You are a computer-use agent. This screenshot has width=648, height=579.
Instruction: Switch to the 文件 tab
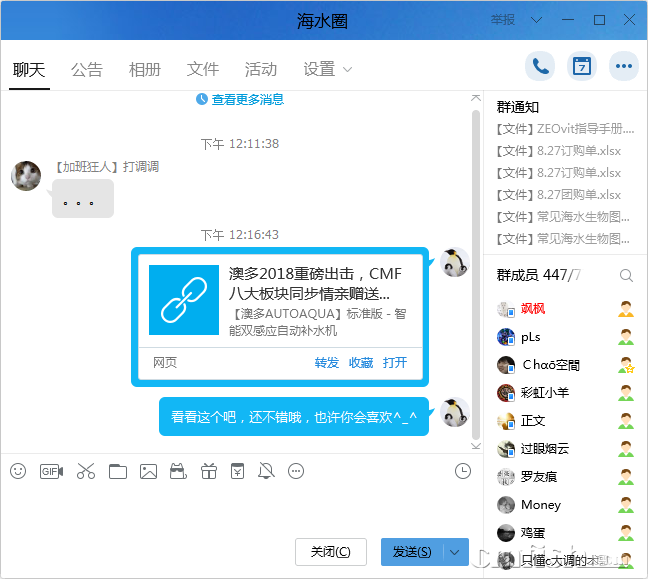(203, 69)
